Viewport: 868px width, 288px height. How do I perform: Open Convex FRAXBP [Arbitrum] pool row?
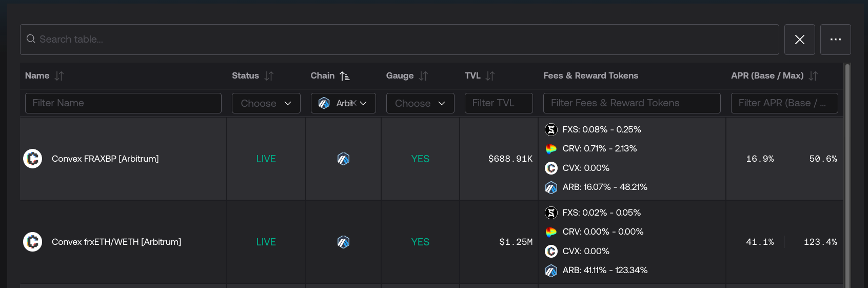pos(105,159)
